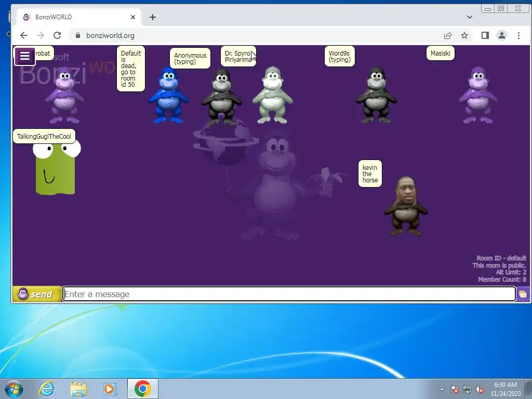The height and width of the screenshot is (399, 532).
Task: Click Dr. Spyro's black Bonzi character
Action: coord(221,97)
